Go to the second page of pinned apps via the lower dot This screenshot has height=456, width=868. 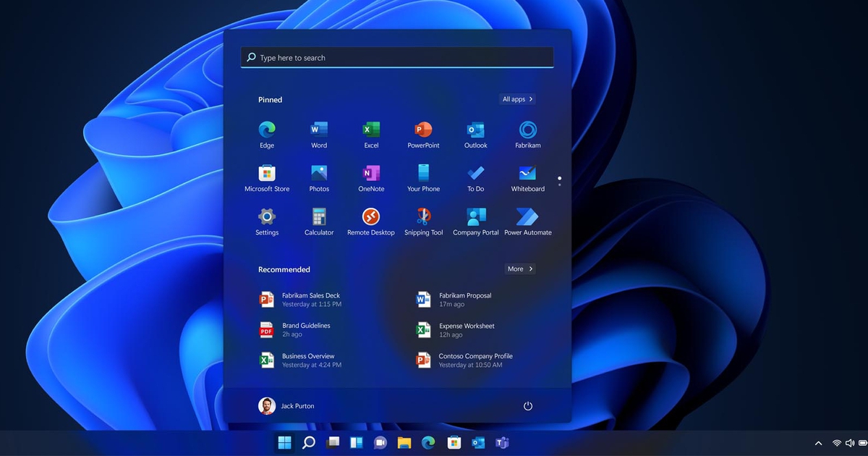[x=559, y=185]
